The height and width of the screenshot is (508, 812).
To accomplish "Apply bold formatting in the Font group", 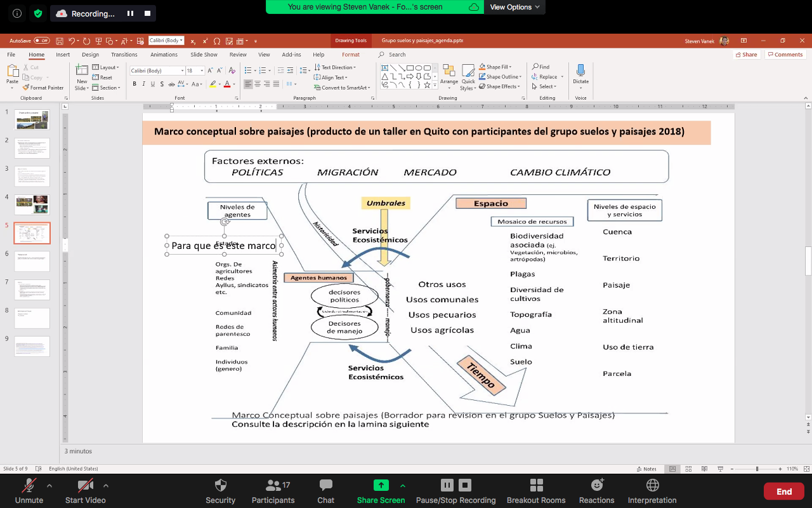I will pos(134,84).
